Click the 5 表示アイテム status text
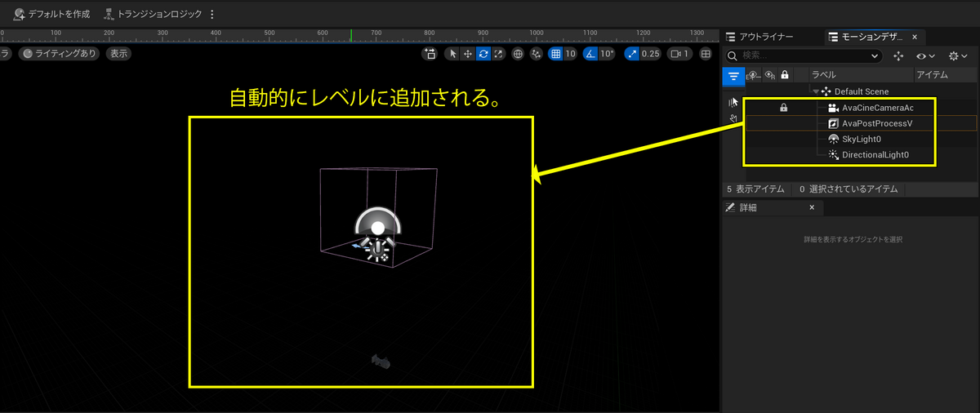980x413 pixels. click(x=755, y=189)
